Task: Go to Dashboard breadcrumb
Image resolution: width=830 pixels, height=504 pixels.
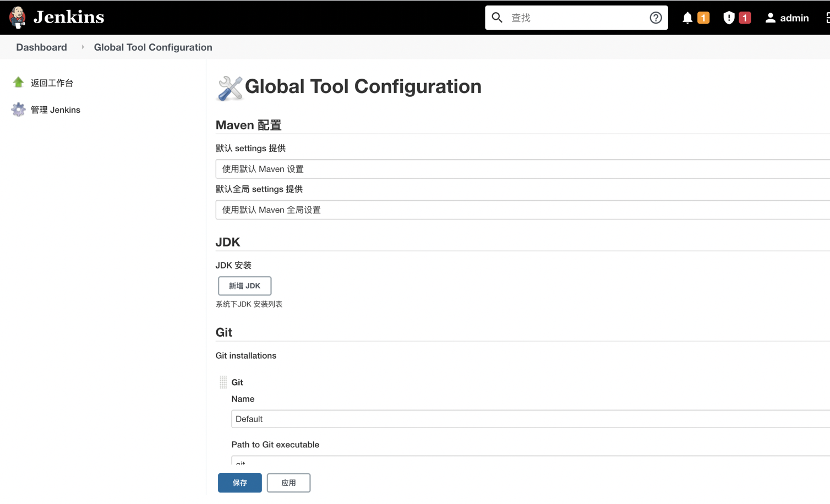Action: pos(41,47)
